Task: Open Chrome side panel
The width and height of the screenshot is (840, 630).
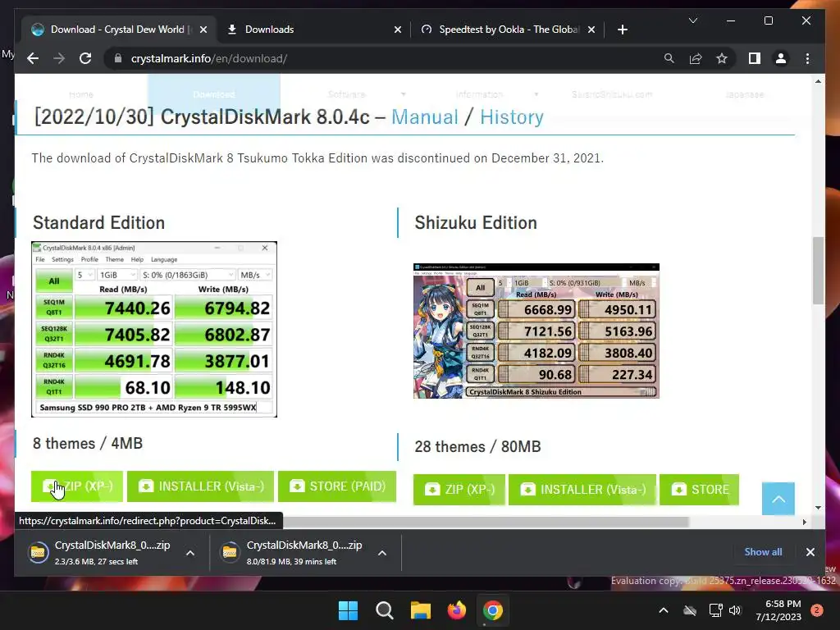Action: pyautogui.click(x=755, y=58)
